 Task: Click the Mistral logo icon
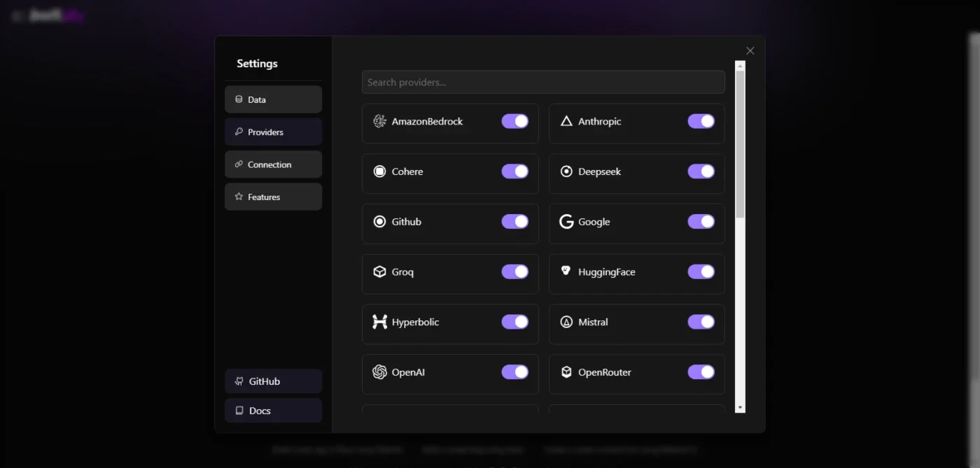566,322
